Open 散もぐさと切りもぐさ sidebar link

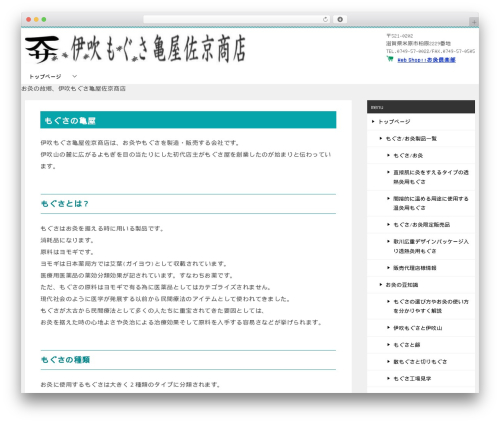point(420,362)
